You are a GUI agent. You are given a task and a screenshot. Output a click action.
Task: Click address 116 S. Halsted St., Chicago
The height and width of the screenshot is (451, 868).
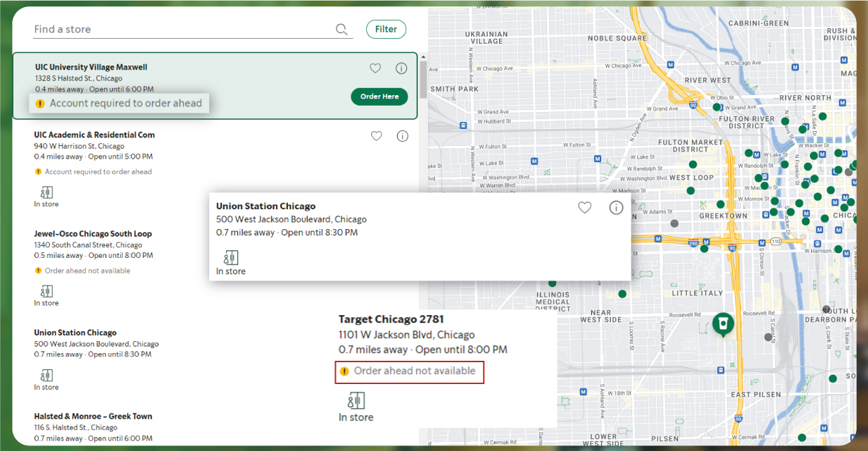click(76, 428)
